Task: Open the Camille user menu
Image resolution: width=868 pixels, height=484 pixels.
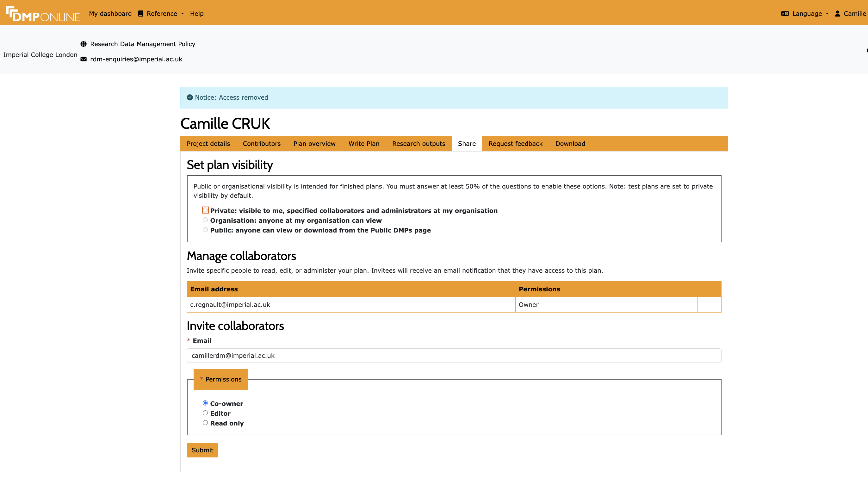Action: coord(854,14)
